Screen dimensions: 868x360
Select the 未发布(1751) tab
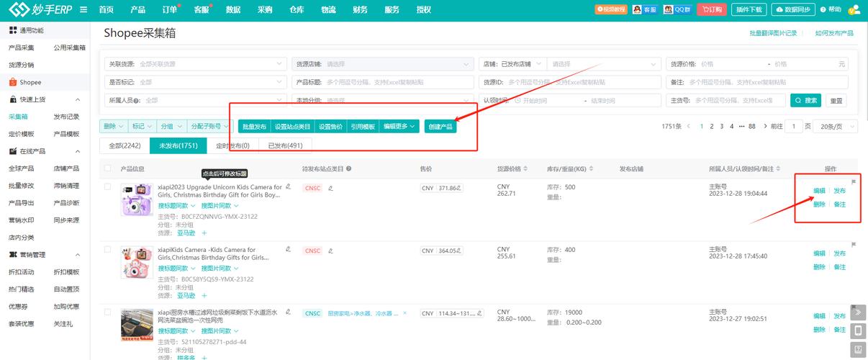coord(178,145)
